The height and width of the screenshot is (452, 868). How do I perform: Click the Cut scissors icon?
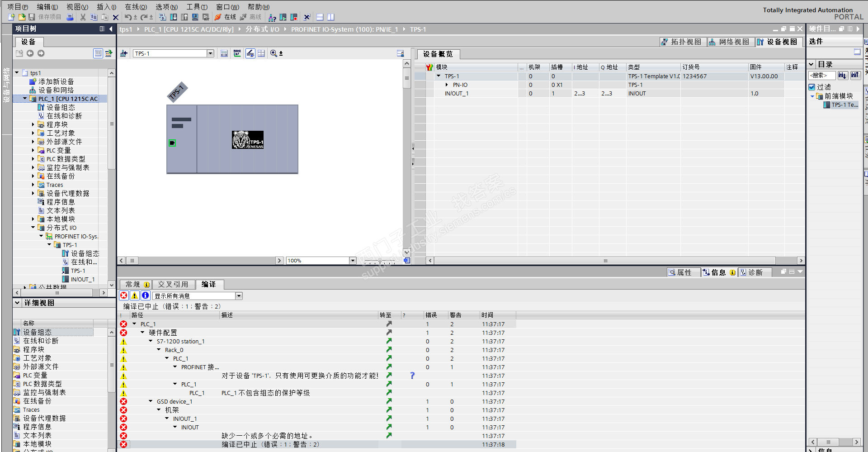pyautogui.click(x=83, y=17)
